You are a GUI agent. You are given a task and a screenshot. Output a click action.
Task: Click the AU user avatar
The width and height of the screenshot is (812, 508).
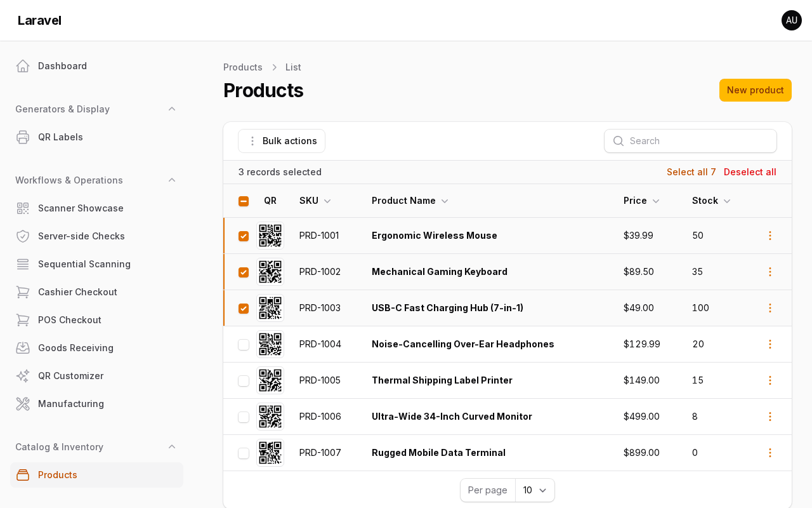click(792, 20)
